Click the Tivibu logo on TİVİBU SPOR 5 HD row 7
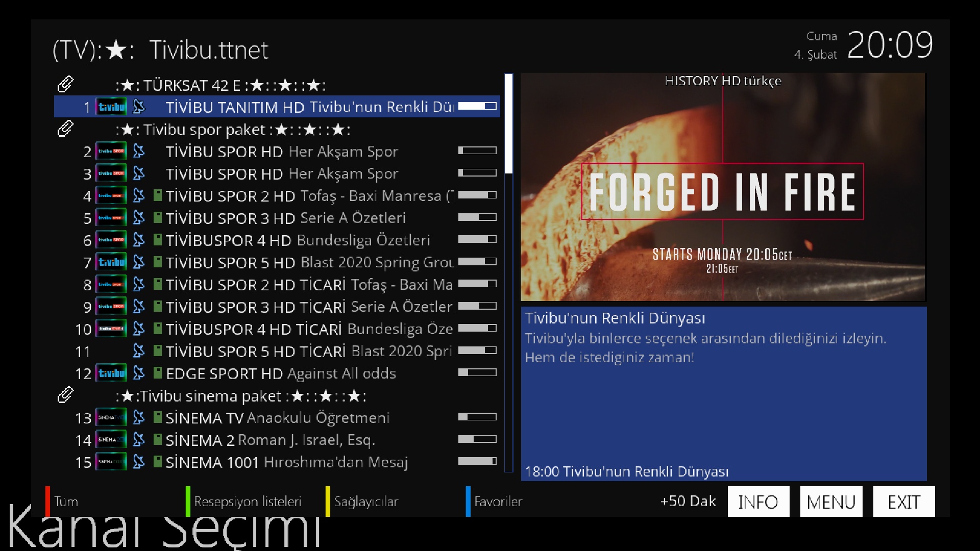The image size is (980, 551). click(111, 262)
